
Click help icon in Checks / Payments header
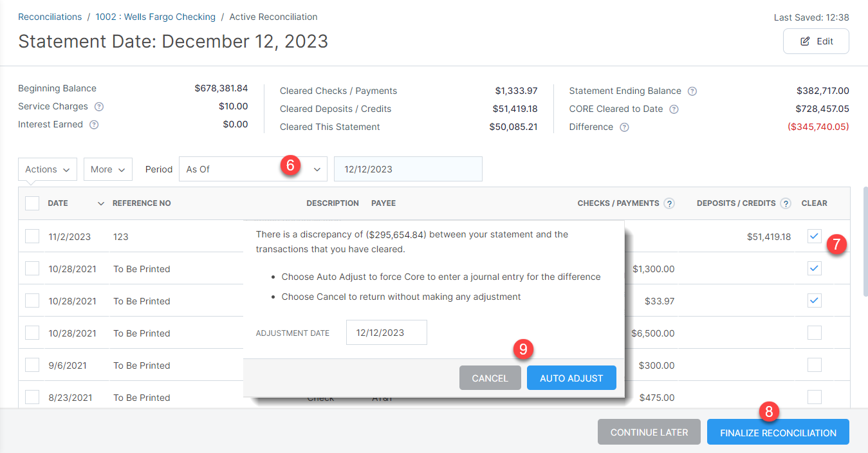pyautogui.click(x=669, y=203)
